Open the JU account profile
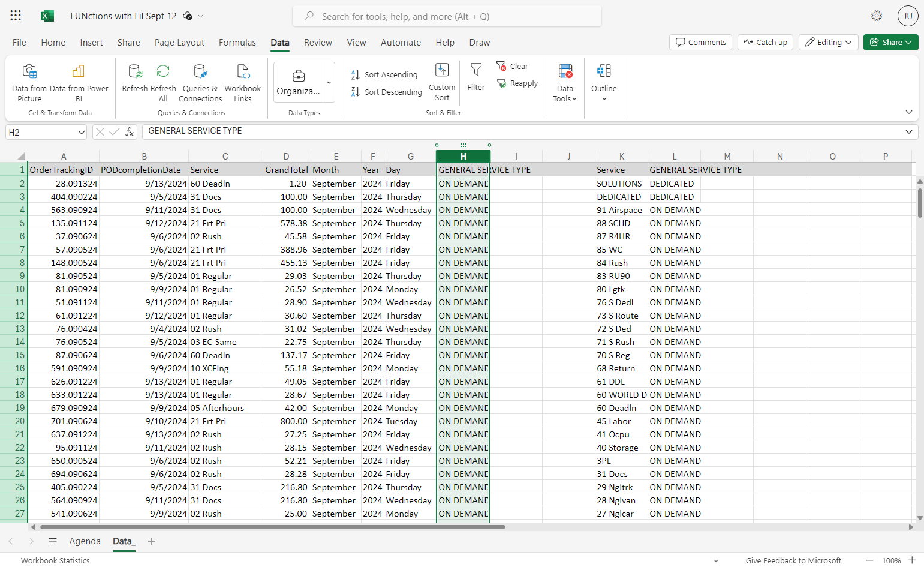The height and width of the screenshot is (567, 924). (908, 16)
